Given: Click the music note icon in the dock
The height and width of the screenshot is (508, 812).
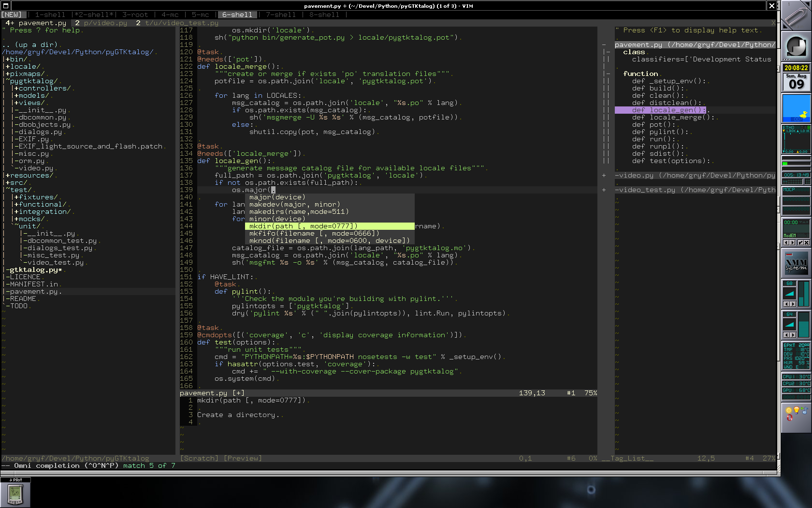Looking at the screenshot, I should [804, 411].
